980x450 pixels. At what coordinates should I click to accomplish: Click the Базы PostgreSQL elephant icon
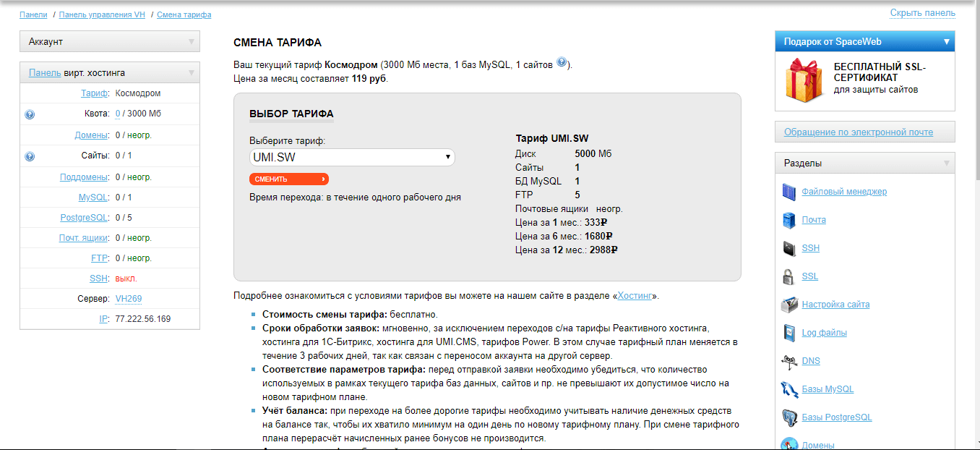tap(788, 417)
